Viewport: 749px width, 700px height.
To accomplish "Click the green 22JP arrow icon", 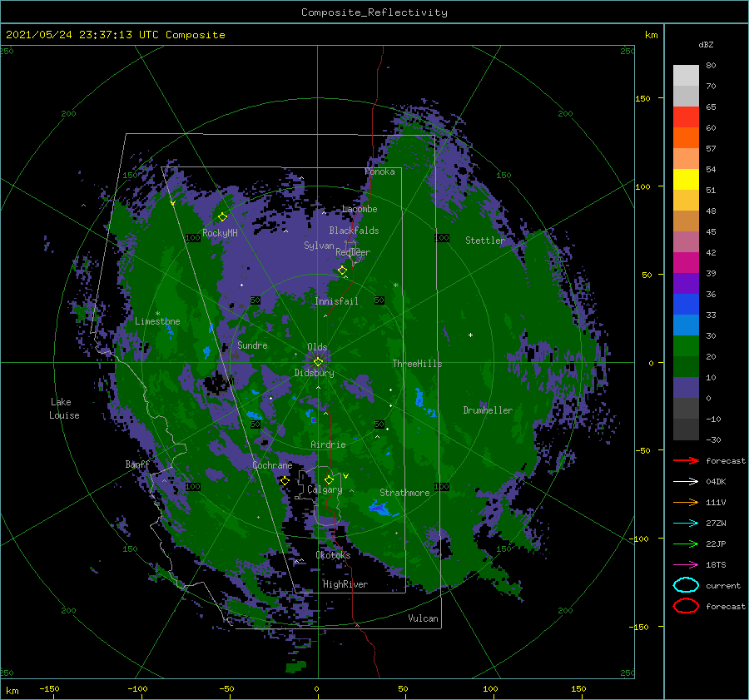I will tap(686, 544).
